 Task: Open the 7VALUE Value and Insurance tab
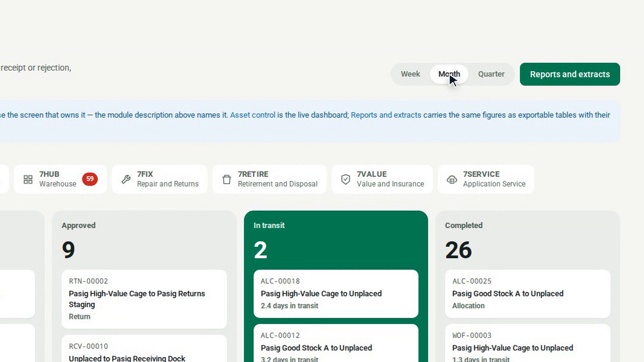(382, 179)
